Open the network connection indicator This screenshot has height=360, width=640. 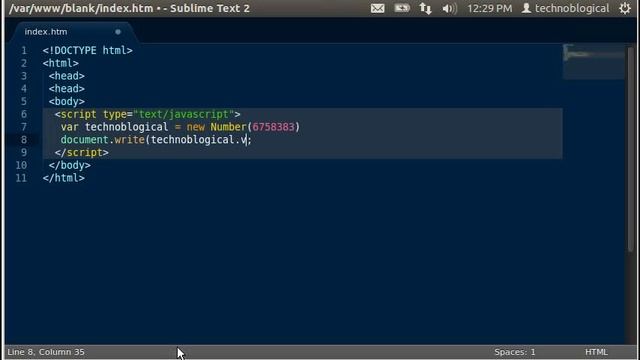(425, 8)
